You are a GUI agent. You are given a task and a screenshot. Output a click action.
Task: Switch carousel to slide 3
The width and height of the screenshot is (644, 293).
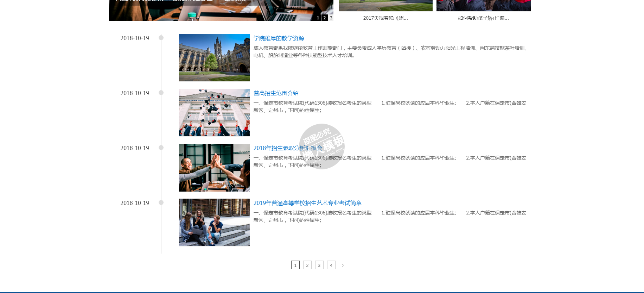(331, 18)
